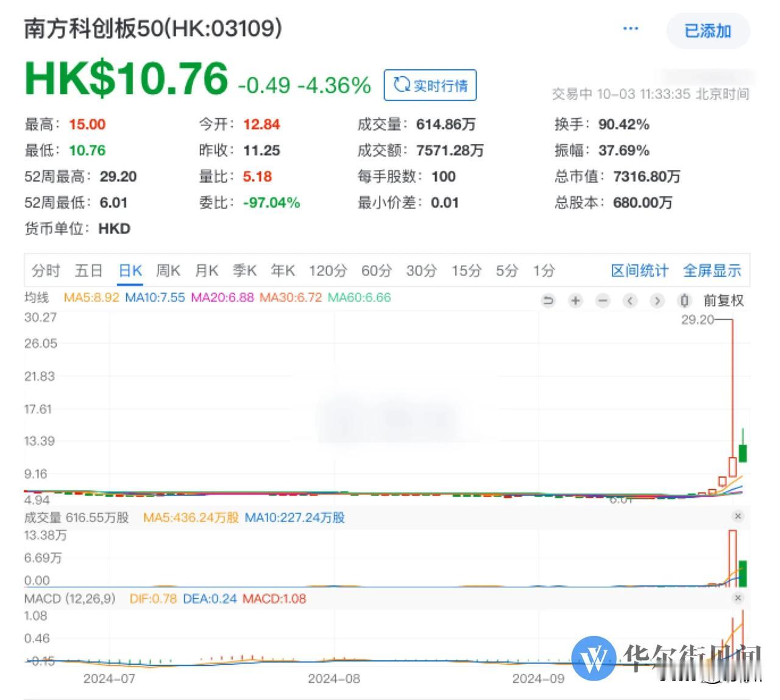Click the MA20:6.88 moving average label
The width and height of the screenshot is (780, 700).
tap(222, 298)
